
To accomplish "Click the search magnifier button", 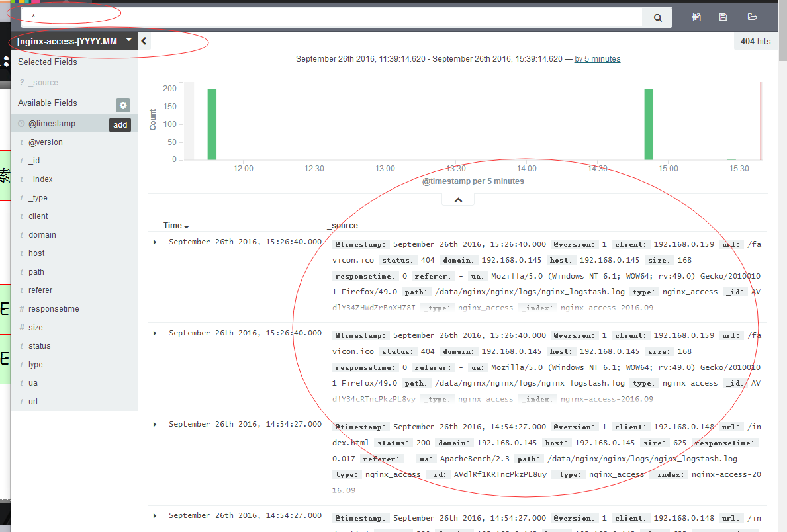I will click(657, 18).
